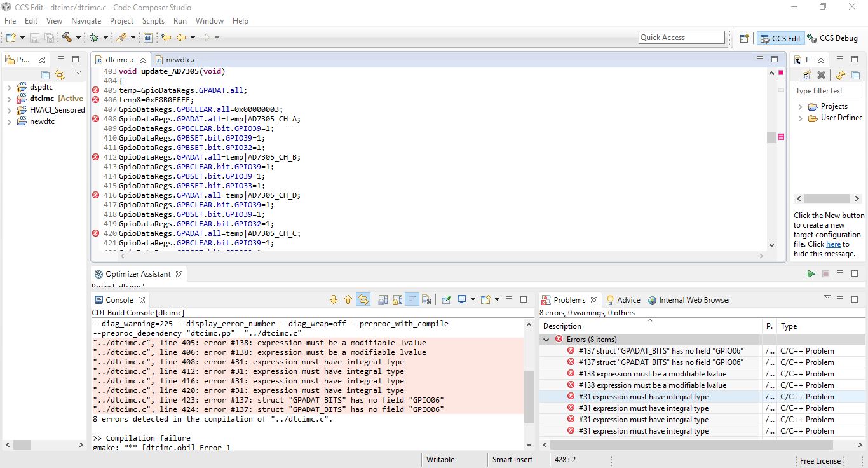Expand the newdtc project node

click(x=9, y=121)
